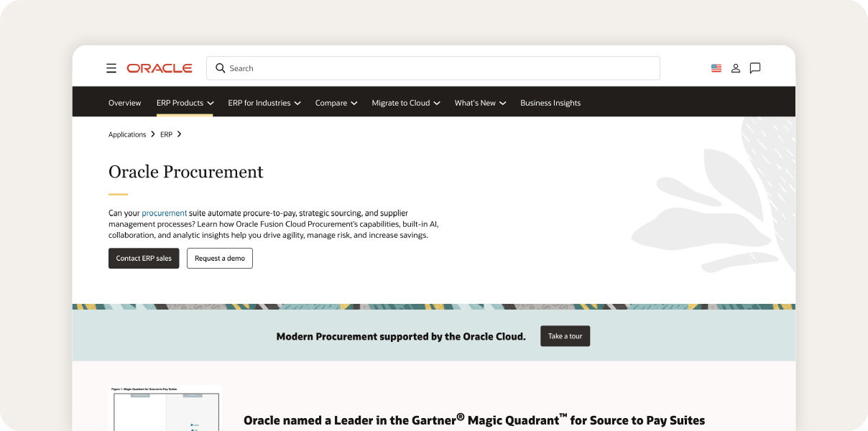The image size is (868, 431).
Task: Open Business Insights menu item
Action: tap(550, 103)
